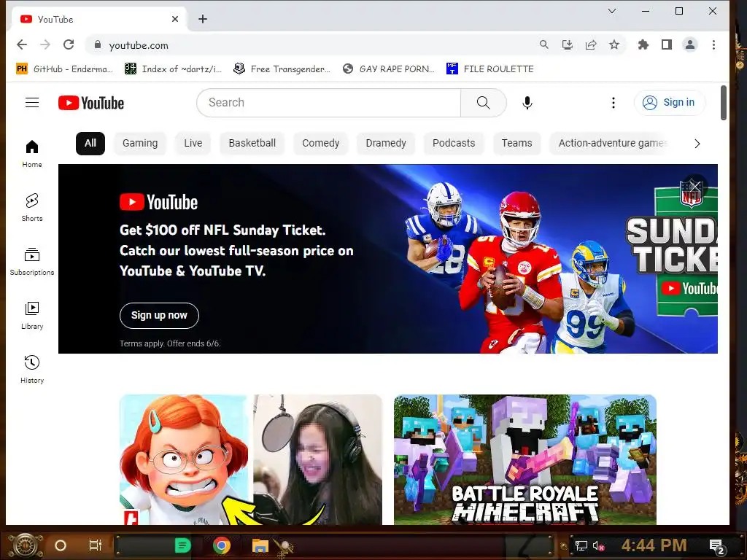Open Task View on taskbar

(x=96, y=545)
